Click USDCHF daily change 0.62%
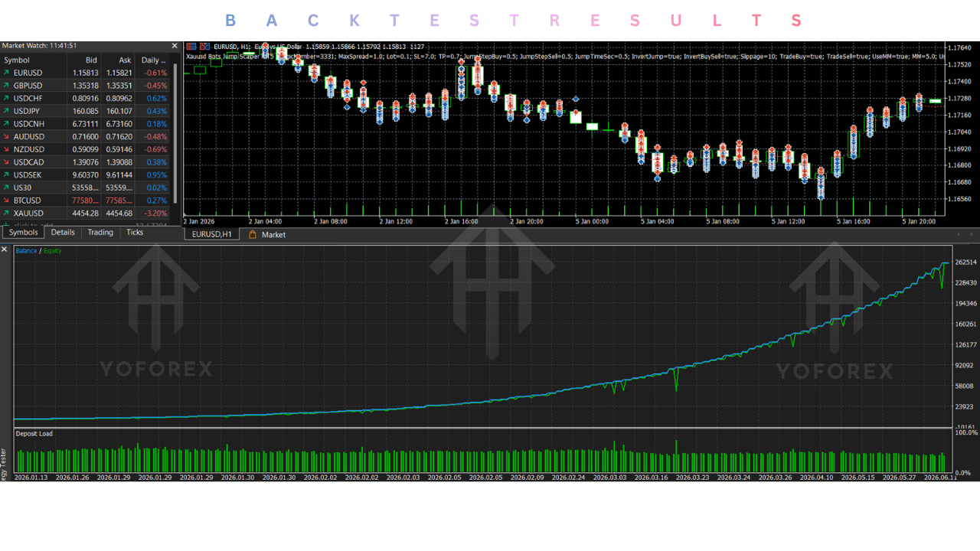The width and height of the screenshot is (980, 551). [x=156, y=99]
